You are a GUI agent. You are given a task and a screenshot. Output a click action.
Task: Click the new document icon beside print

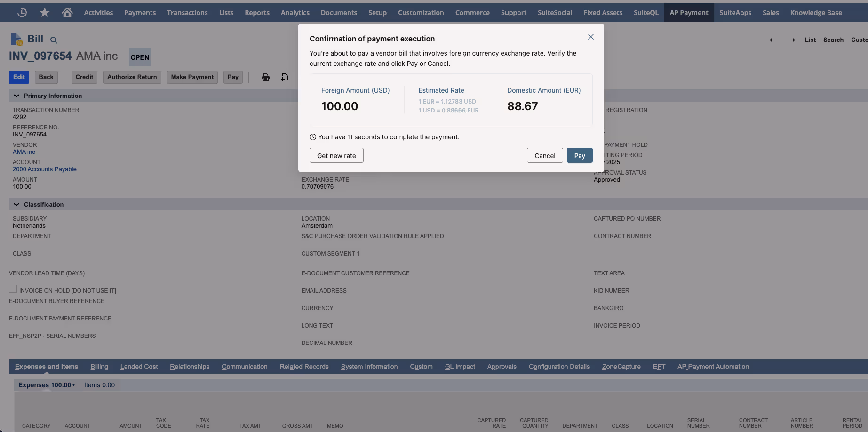284,77
